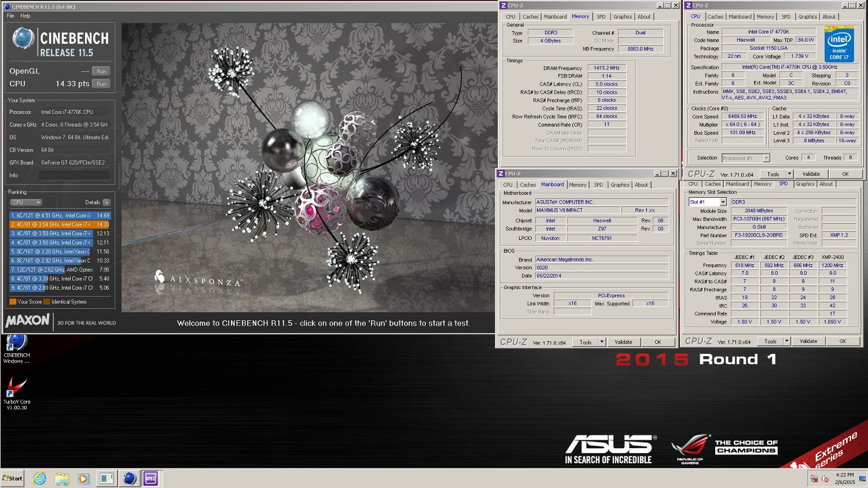Open Caches tab in the memory slot window
This screenshot has height=488, width=868.
click(713, 184)
